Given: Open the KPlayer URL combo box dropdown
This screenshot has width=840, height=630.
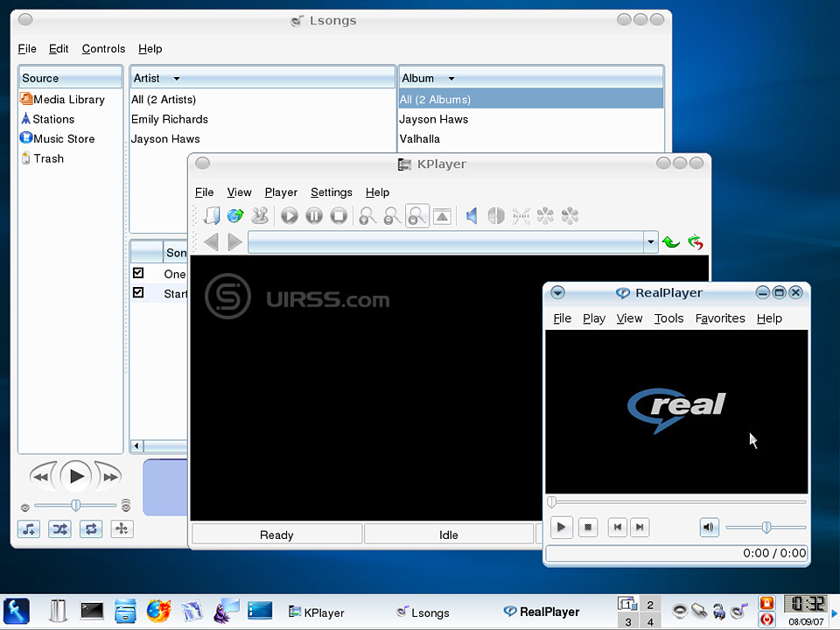Looking at the screenshot, I should 650,242.
